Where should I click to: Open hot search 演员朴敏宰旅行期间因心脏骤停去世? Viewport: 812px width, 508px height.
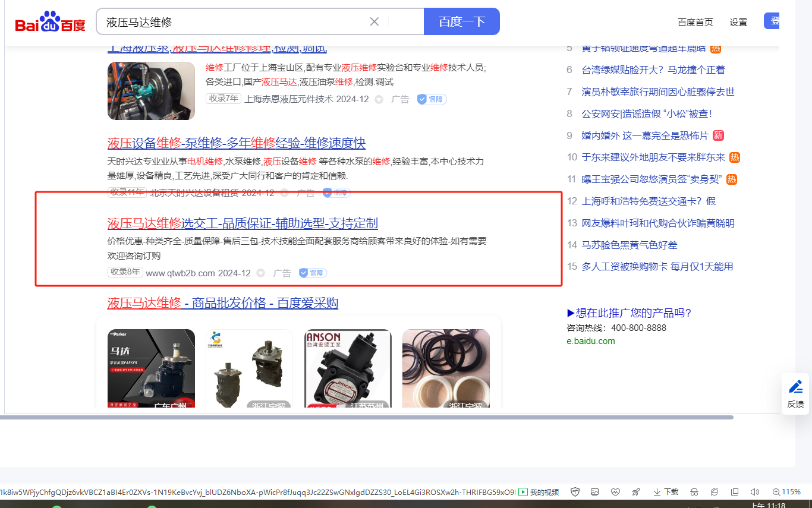pos(658,92)
